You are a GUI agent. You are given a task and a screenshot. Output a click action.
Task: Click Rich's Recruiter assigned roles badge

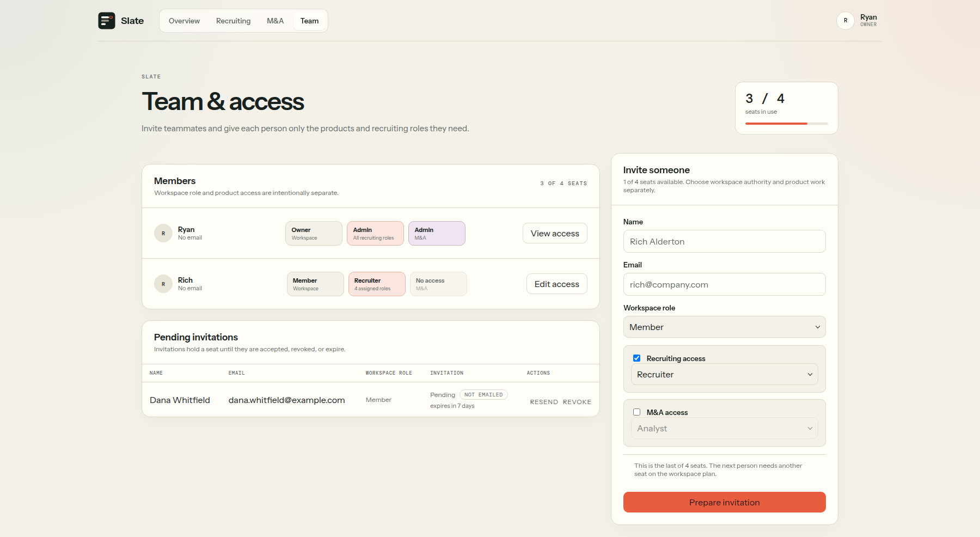pos(377,284)
